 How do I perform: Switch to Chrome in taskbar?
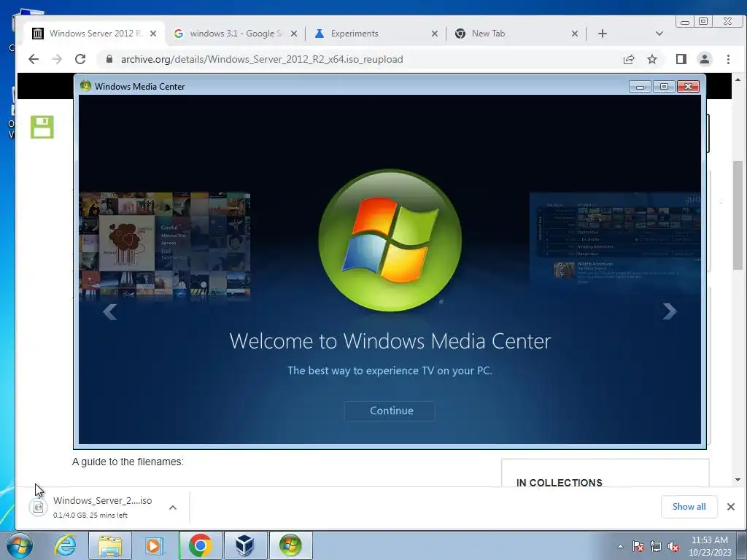[x=200, y=545]
